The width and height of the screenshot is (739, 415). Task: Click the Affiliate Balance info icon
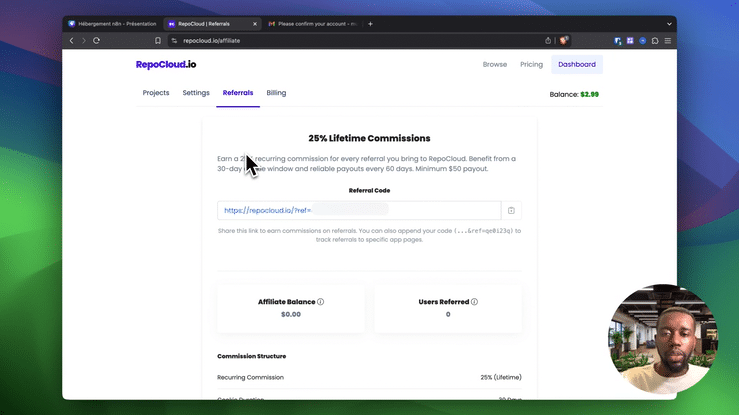(x=320, y=302)
